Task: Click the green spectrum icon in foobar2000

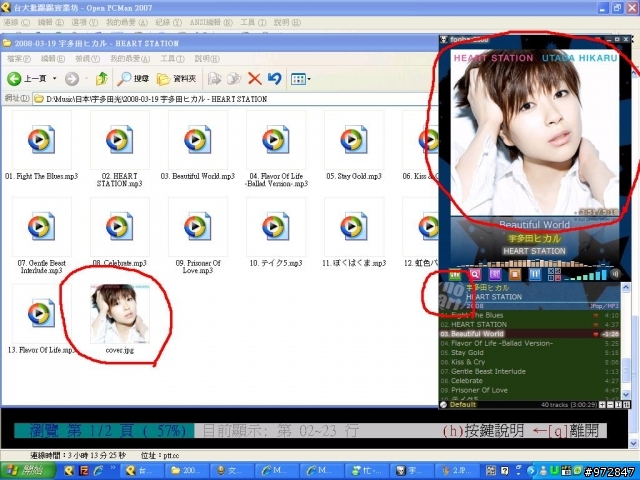Action: click(454, 274)
